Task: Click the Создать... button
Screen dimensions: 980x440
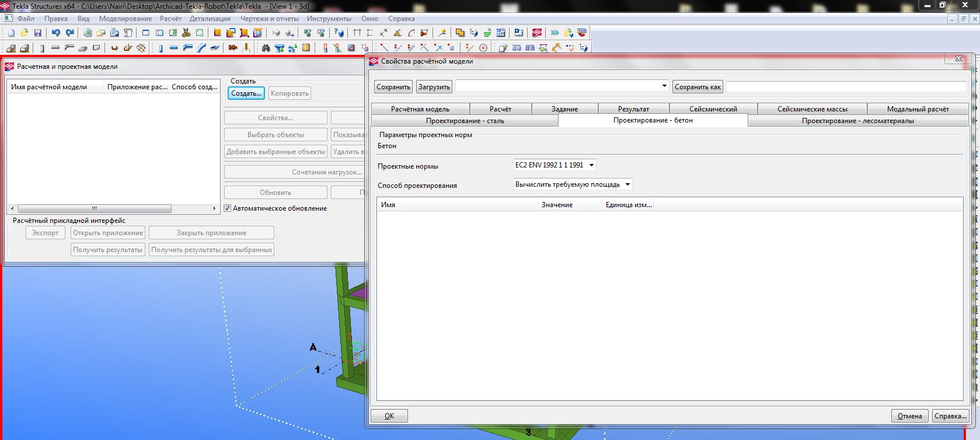Action: [246, 93]
